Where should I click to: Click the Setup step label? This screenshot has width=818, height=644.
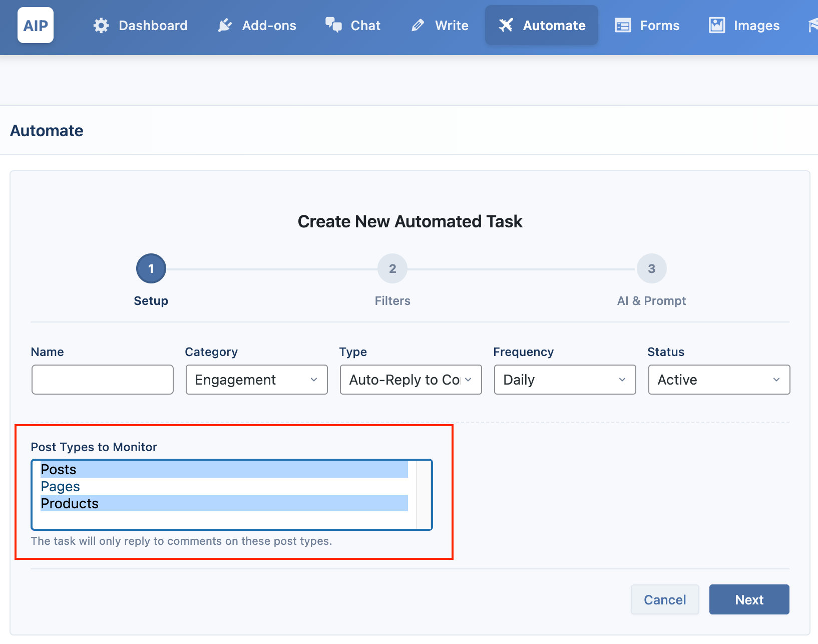(x=151, y=300)
